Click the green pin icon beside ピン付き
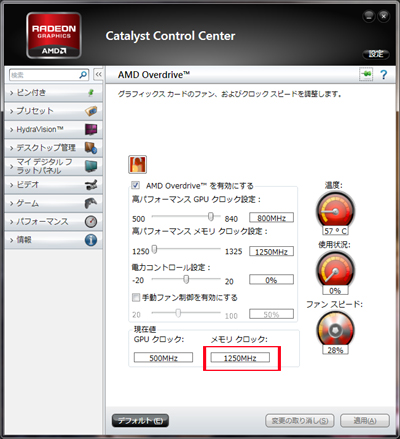The width and height of the screenshot is (400, 439). pyautogui.click(x=91, y=93)
